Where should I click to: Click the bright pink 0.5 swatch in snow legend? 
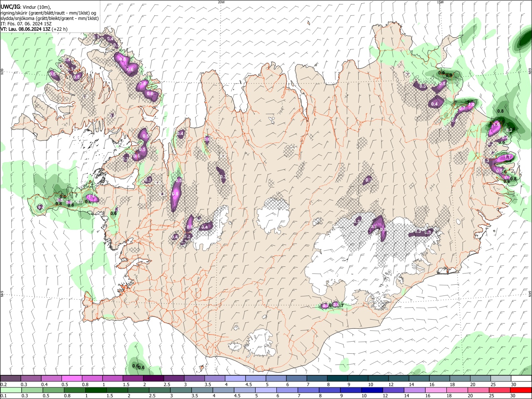72,379
